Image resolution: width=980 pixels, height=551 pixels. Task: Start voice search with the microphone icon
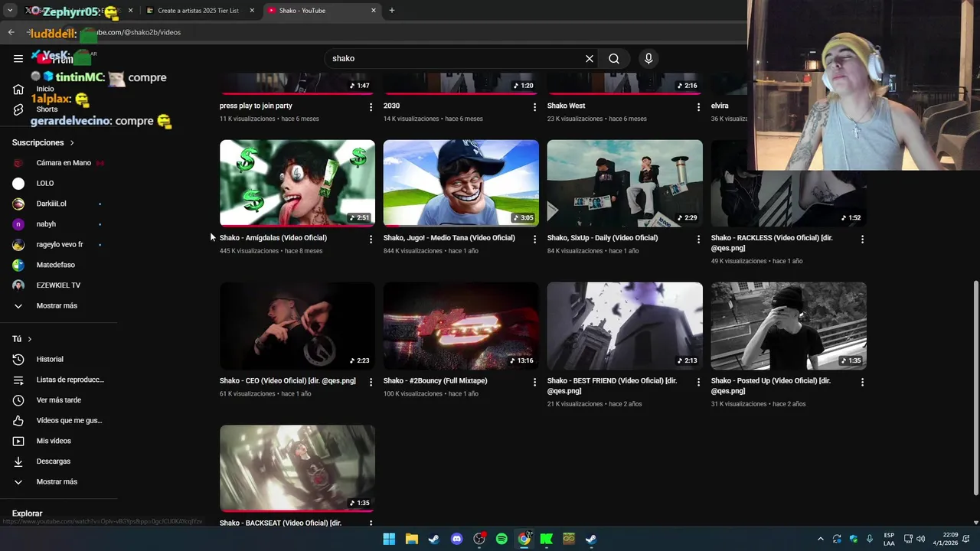(x=648, y=58)
